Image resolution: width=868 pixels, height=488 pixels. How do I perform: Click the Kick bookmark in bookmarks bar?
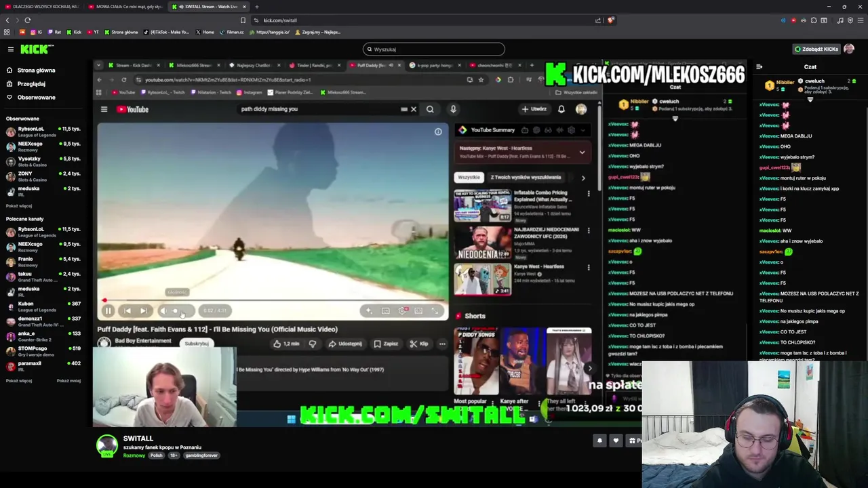click(74, 32)
